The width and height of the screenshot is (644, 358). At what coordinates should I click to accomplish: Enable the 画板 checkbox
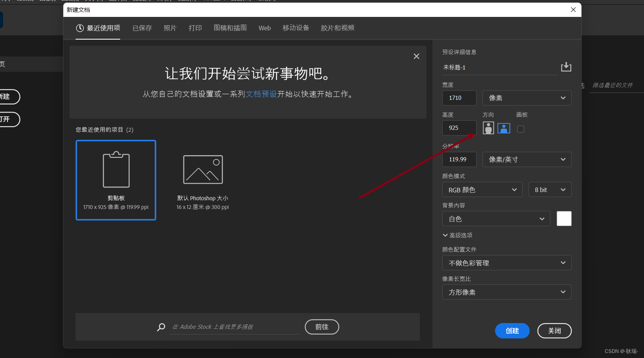[520, 129]
